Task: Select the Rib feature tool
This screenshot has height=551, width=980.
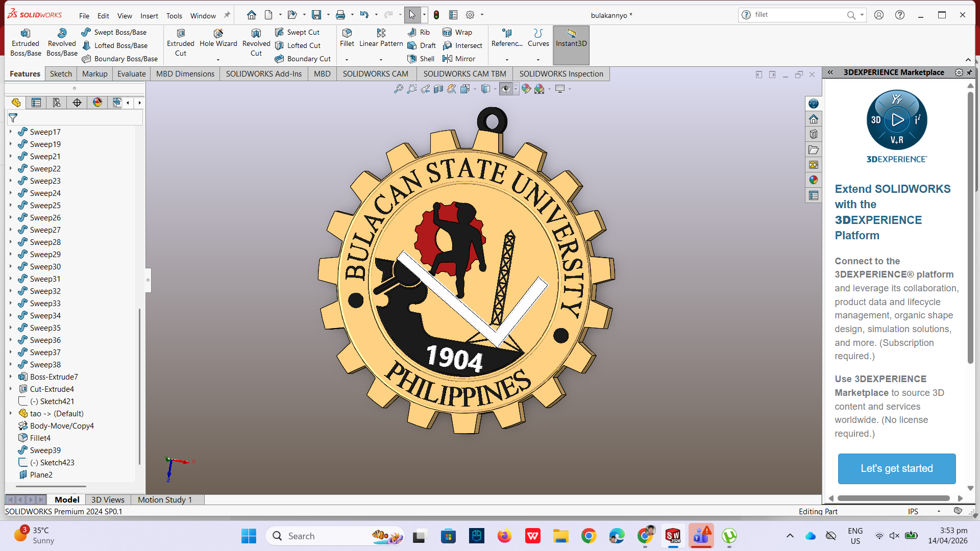Action: coord(419,32)
